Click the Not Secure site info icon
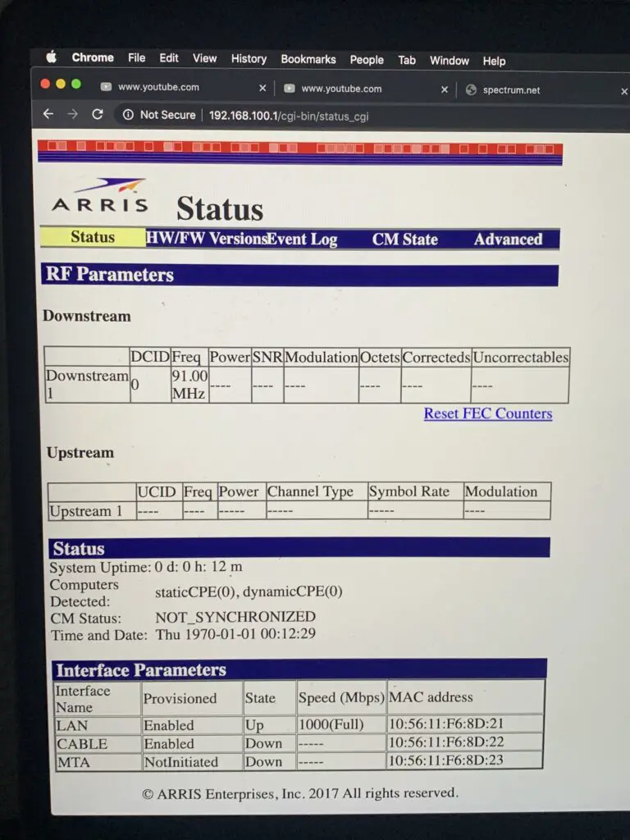Image resolution: width=630 pixels, height=840 pixels. pos(128,115)
